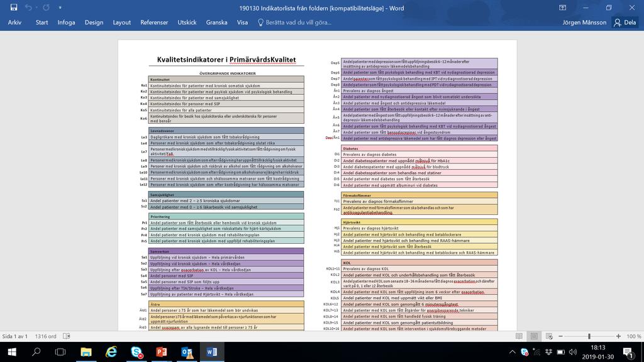The width and height of the screenshot is (644, 362).
Task: Click the 'Samsjuklighet' section header
Action: click(x=226, y=195)
